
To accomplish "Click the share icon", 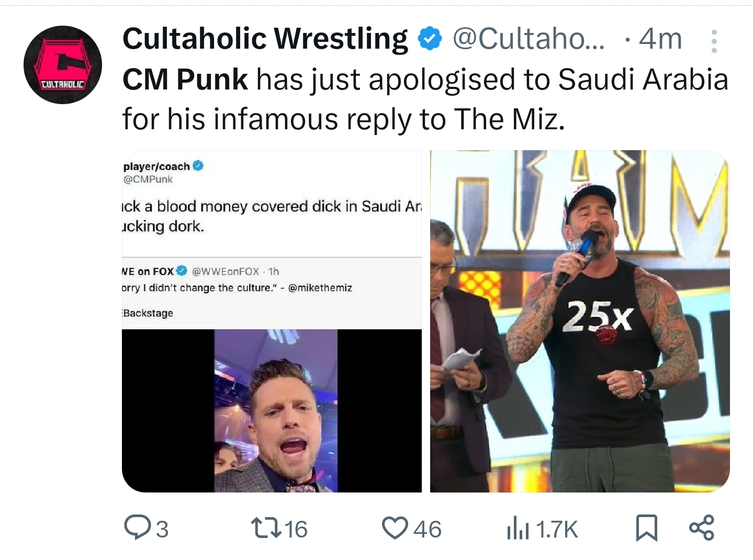I will [701, 528].
